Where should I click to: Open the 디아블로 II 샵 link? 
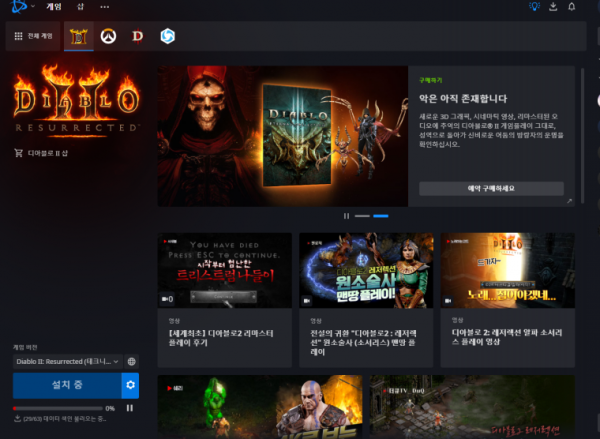click(x=47, y=153)
